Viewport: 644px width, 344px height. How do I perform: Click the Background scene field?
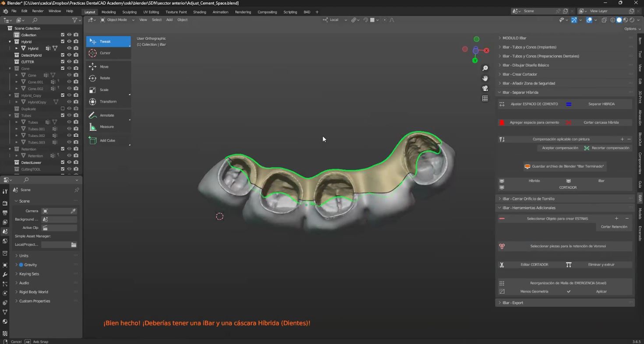pyautogui.click(x=59, y=219)
